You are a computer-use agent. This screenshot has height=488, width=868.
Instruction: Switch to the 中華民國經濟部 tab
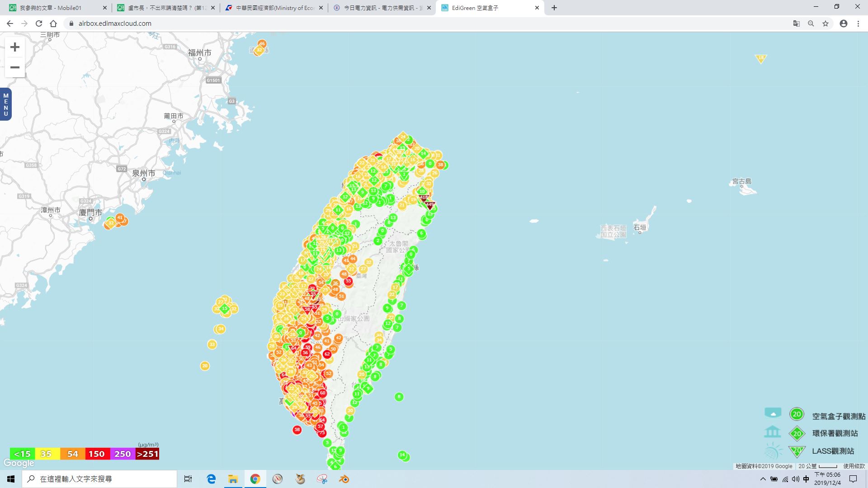274,8
